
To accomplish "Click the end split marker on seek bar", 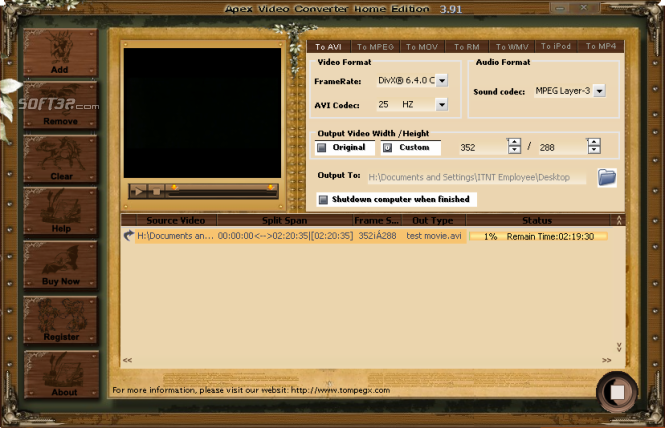I will tap(270, 187).
